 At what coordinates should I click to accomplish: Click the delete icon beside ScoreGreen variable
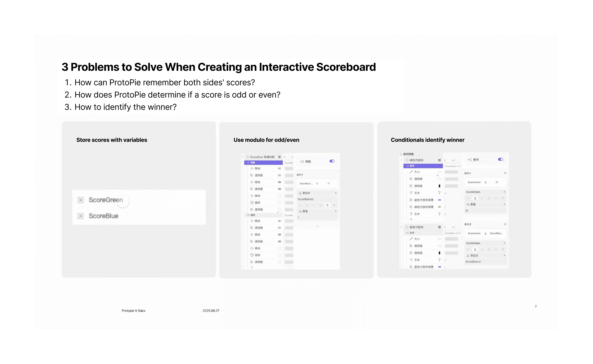pos(81,200)
